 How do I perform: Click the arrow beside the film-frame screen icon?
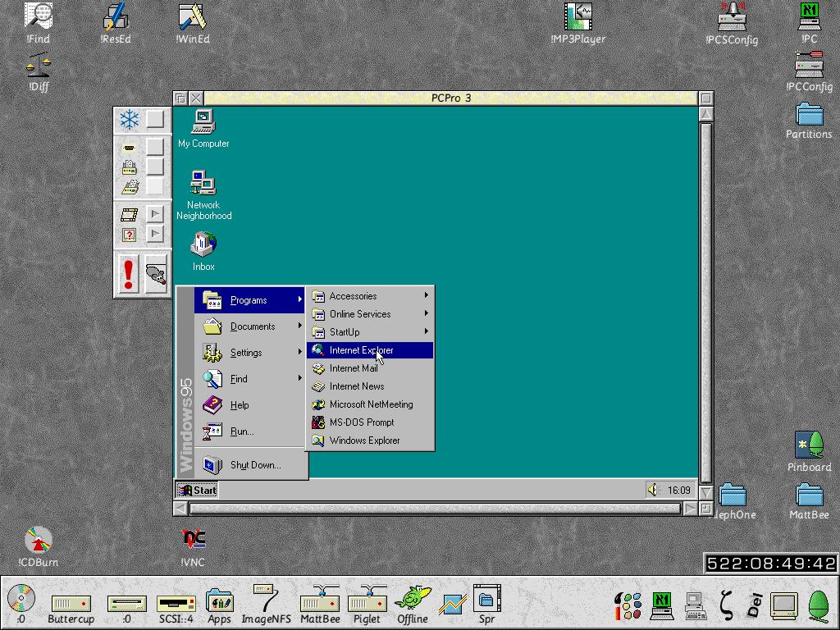click(155, 214)
